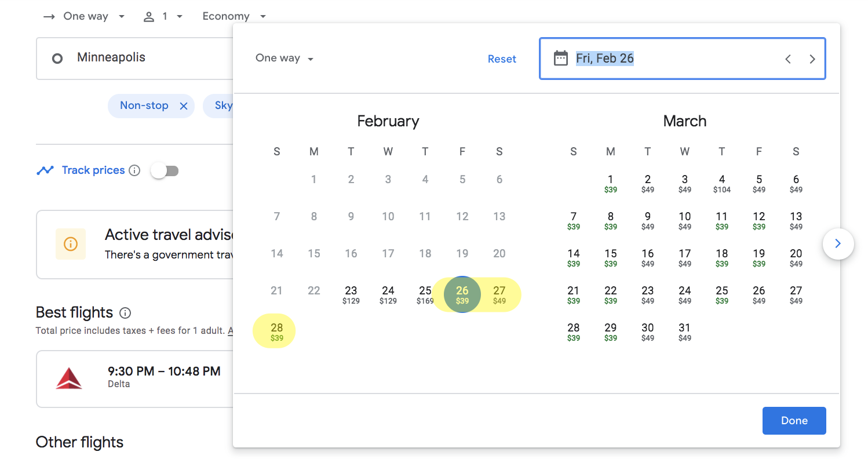868x459 pixels.
Task: Click the Minneapolis origin field
Action: 134,59
